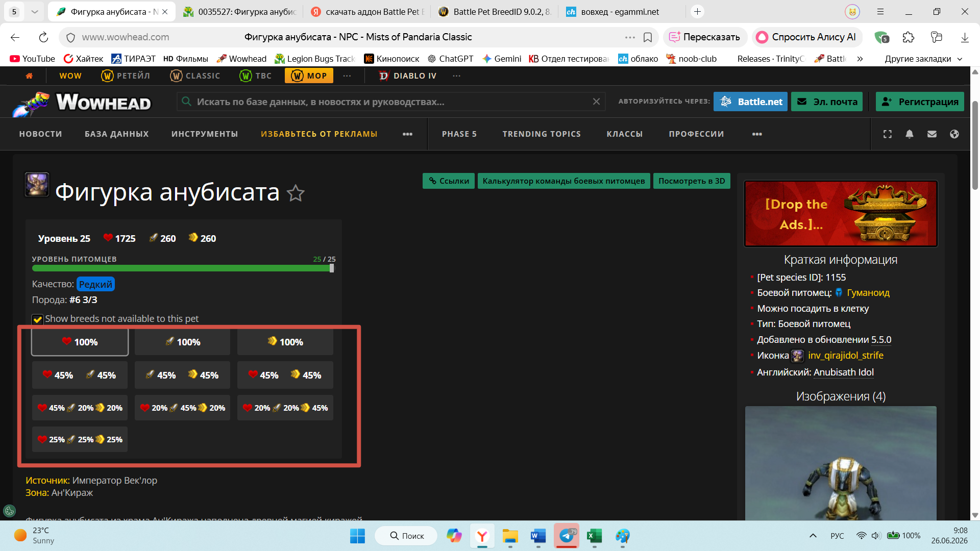Open browser downloads icon
The width and height of the screenshot is (980, 551).
pos(965,37)
